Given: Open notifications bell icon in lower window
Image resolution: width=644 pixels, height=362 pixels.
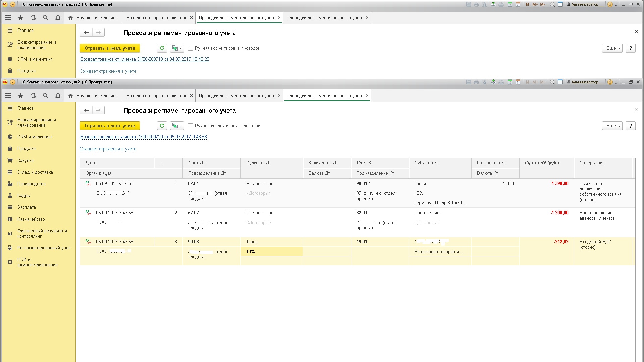Looking at the screenshot, I should tap(58, 96).
